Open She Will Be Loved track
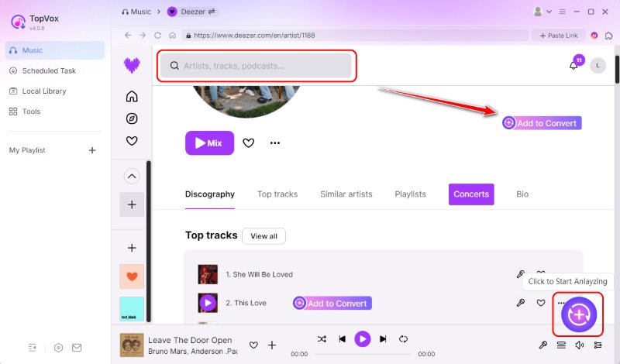The height and width of the screenshot is (364, 620). point(263,274)
